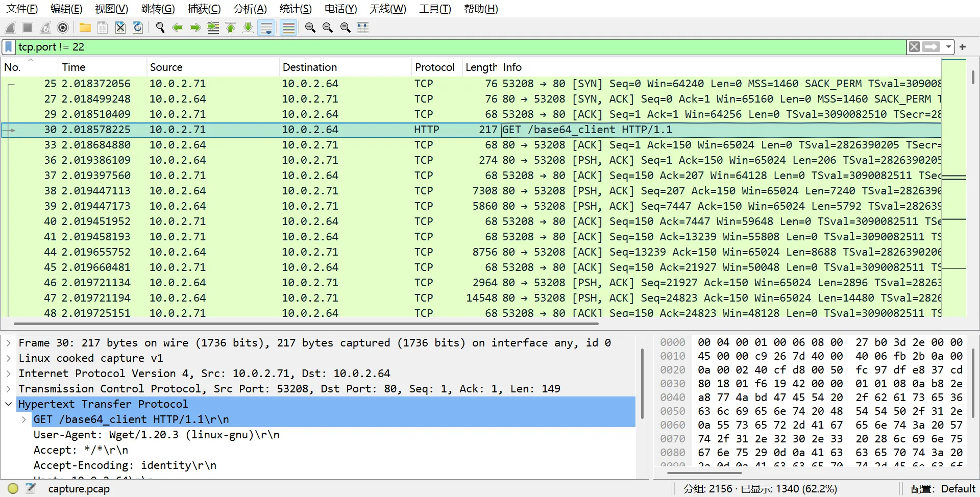
Task: Close the capture file using toolbar icon
Action: click(x=120, y=28)
